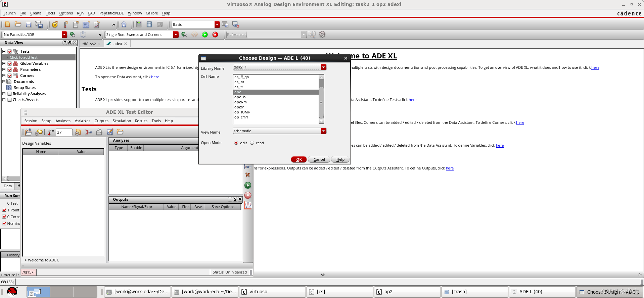Open the View Name schematic dropdown
Screen dimensions: 644x298
323,131
